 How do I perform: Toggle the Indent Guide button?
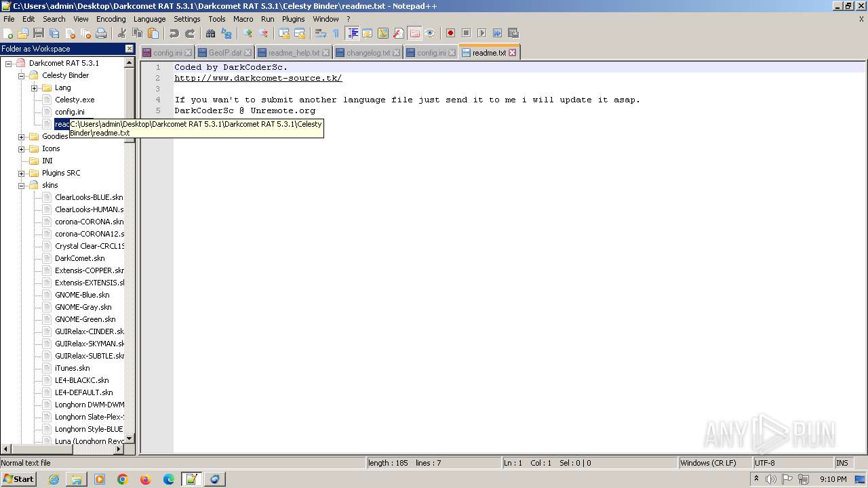(x=353, y=33)
